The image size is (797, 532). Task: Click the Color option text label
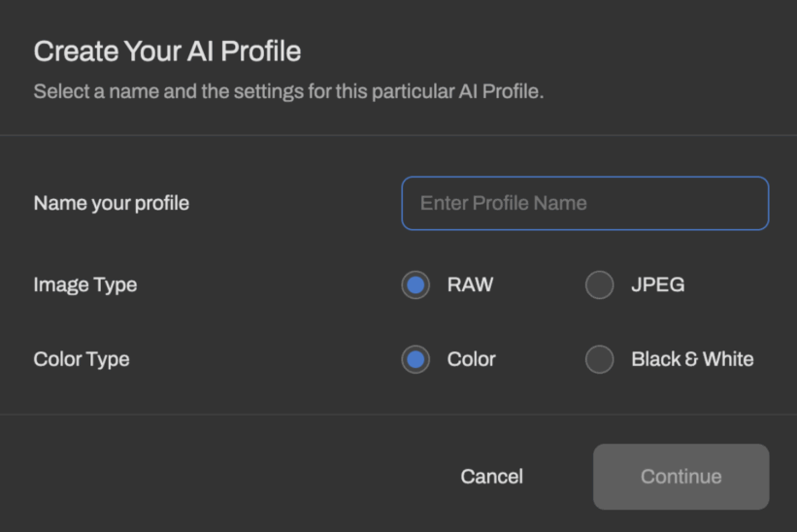pyautogui.click(x=471, y=359)
